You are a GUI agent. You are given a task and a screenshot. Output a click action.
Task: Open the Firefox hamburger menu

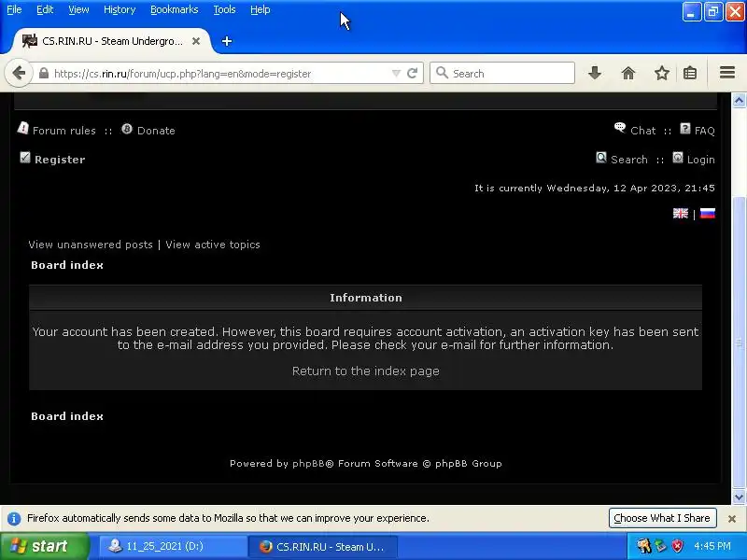click(x=727, y=73)
